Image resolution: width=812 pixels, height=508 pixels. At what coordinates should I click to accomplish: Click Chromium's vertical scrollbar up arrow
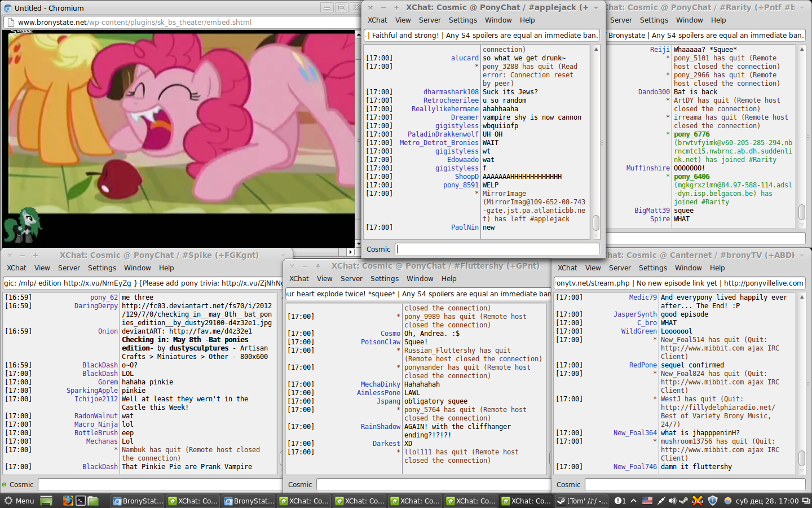tap(358, 34)
